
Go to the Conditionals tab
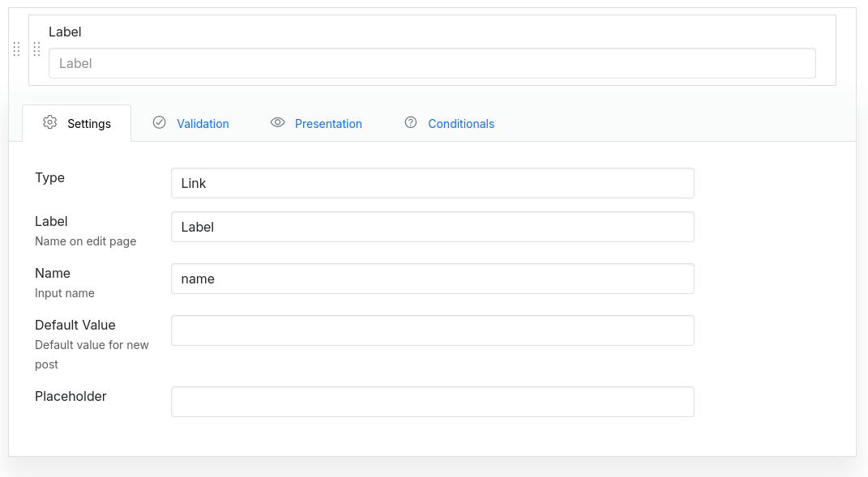coord(460,124)
